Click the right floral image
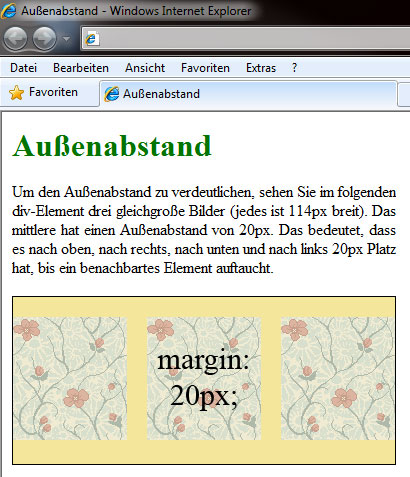Viewport: 410px width, 477px height. coord(338,378)
